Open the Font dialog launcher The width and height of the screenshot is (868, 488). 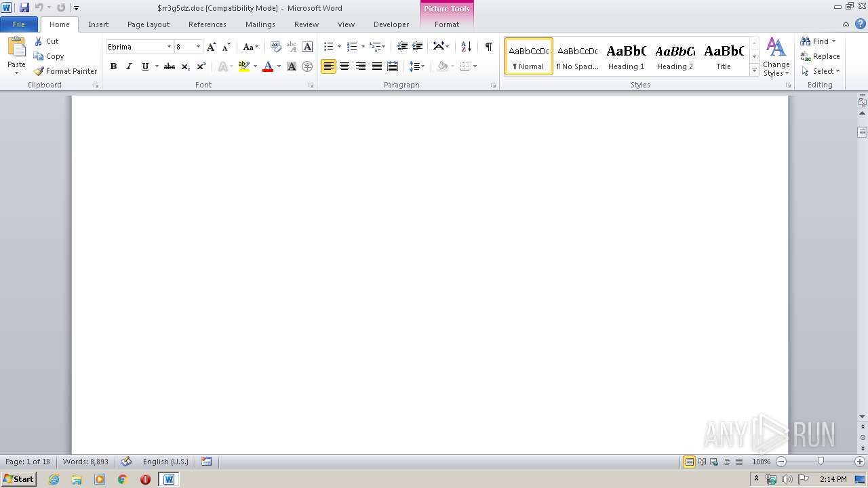pyautogui.click(x=311, y=85)
